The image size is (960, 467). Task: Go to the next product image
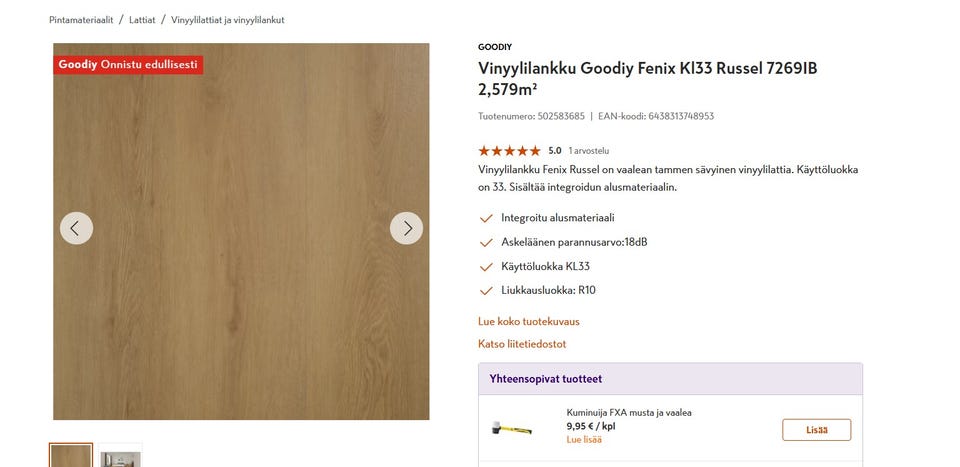click(406, 228)
